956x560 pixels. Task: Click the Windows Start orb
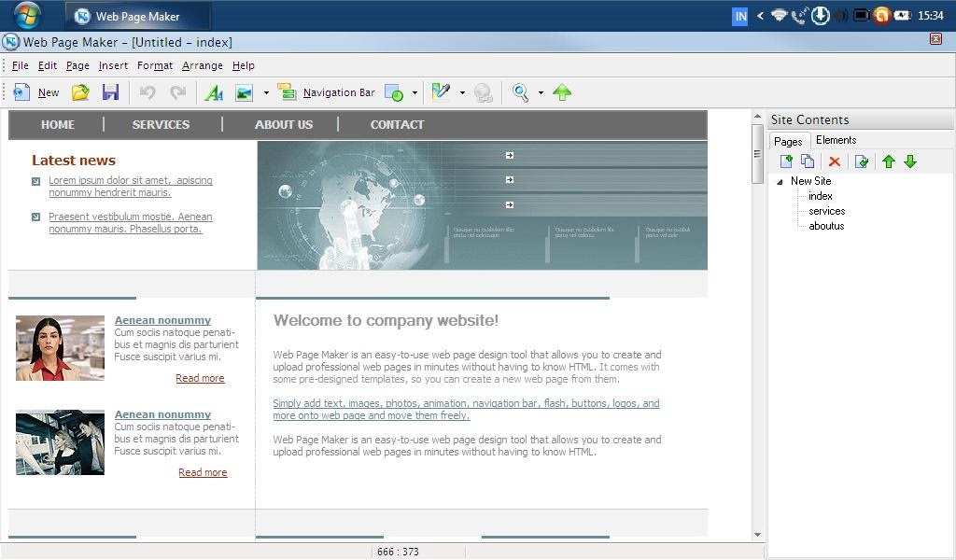(27, 15)
